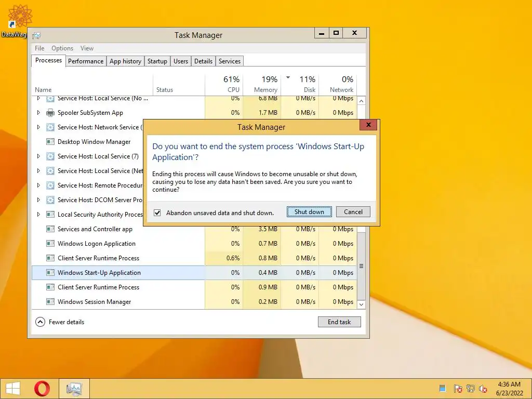532x399 pixels.
Task: Switch to the Startup tab
Action: pyautogui.click(x=157, y=61)
